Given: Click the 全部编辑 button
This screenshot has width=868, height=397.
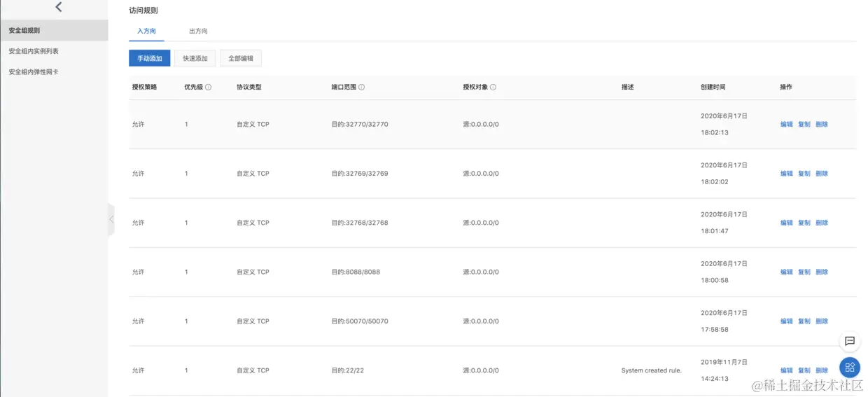Looking at the screenshot, I should 241,59.
